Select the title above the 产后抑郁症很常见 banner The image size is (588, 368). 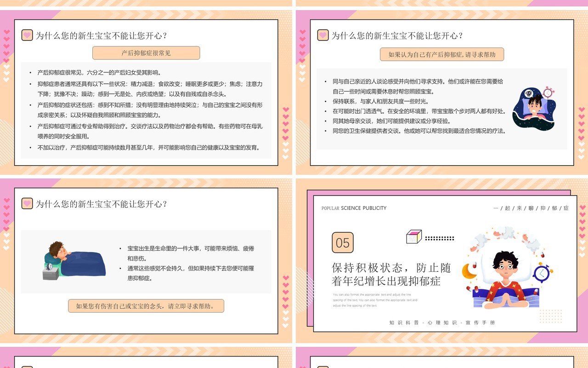(x=102, y=35)
